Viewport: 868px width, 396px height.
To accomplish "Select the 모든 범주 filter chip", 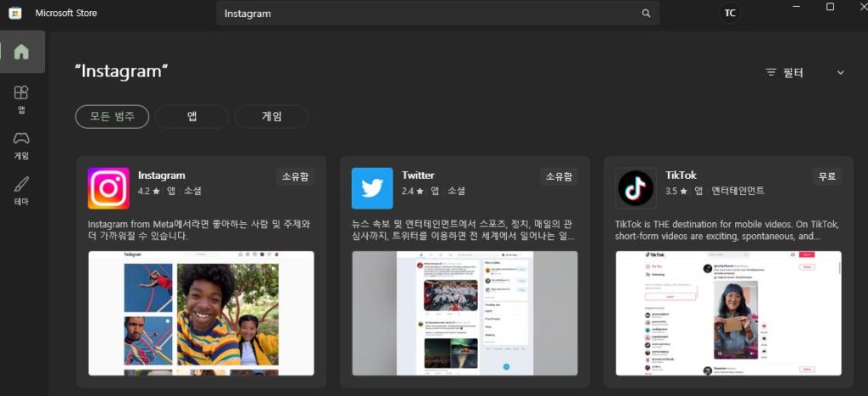I will (113, 117).
